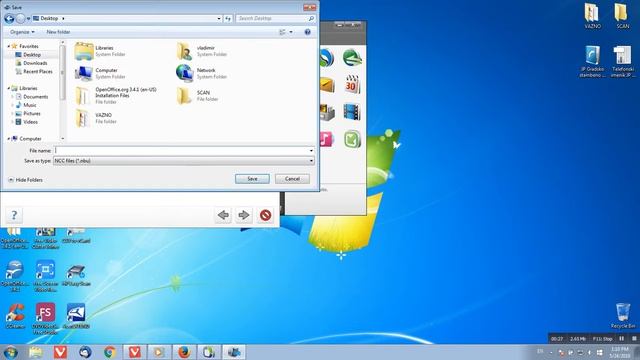Click the wizard's red cancel icon
The height and width of the screenshot is (360, 640).
265,215
